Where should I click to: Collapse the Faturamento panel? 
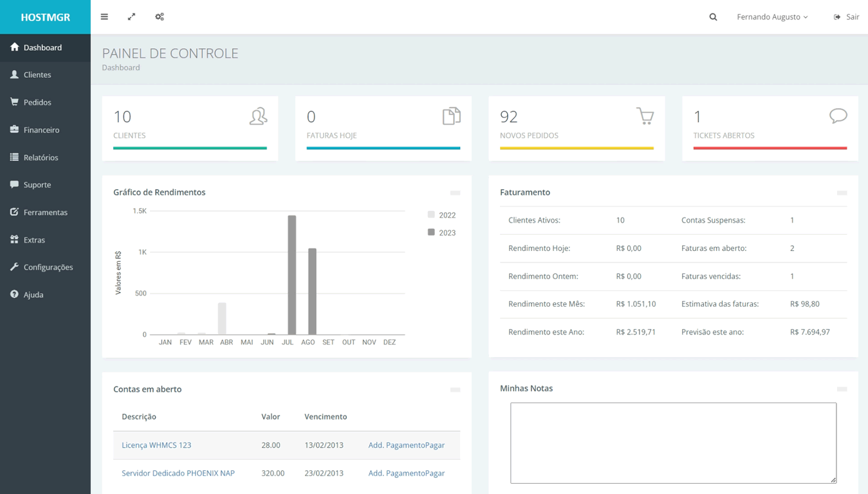tap(842, 193)
